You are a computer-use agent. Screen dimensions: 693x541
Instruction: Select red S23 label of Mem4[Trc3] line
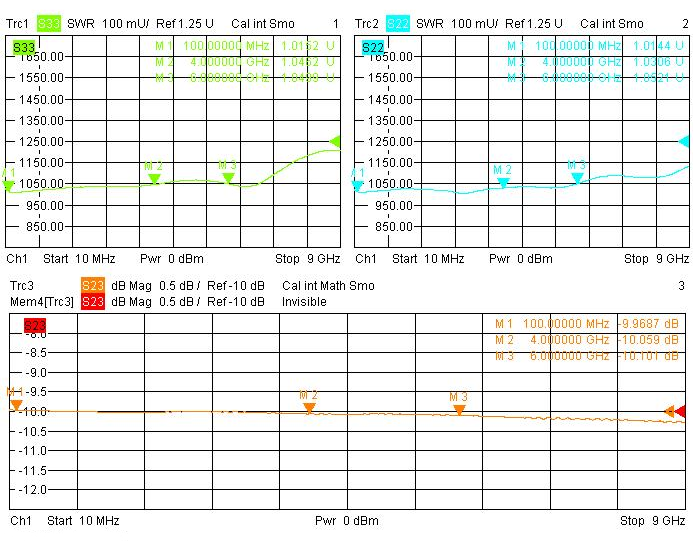point(93,301)
